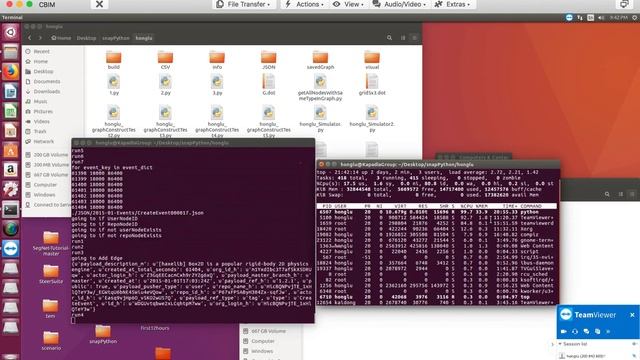Click the TeamViewer indicator in top panel
The height and width of the screenshot is (360, 640).
569,18
